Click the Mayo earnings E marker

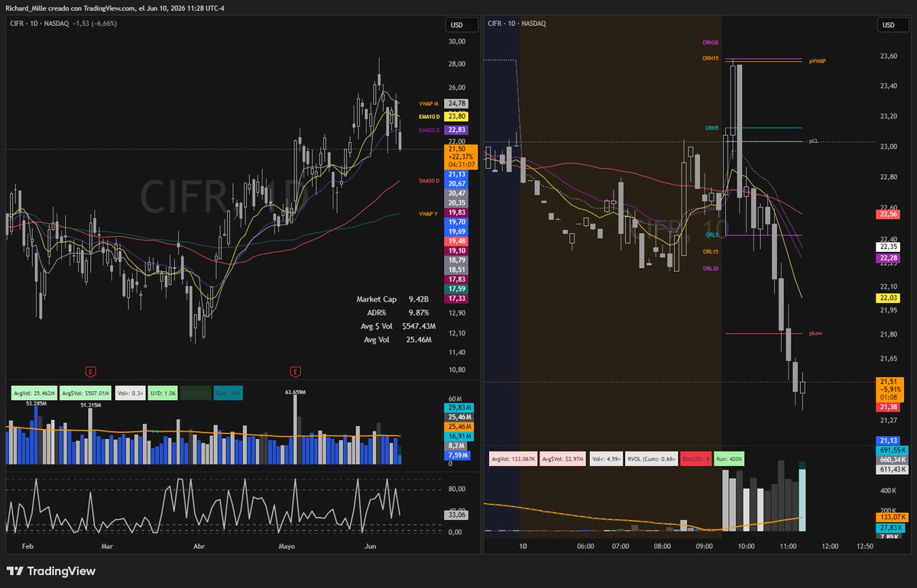tap(295, 371)
